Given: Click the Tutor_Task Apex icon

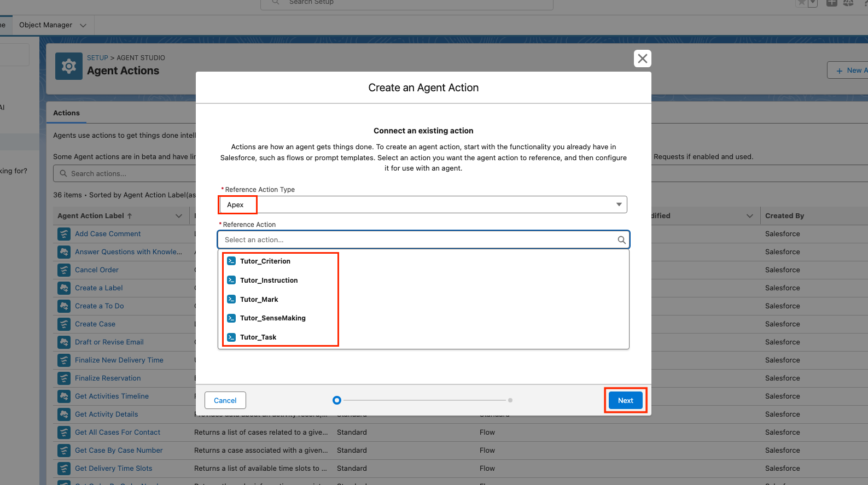Looking at the screenshot, I should (x=231, y=337).
